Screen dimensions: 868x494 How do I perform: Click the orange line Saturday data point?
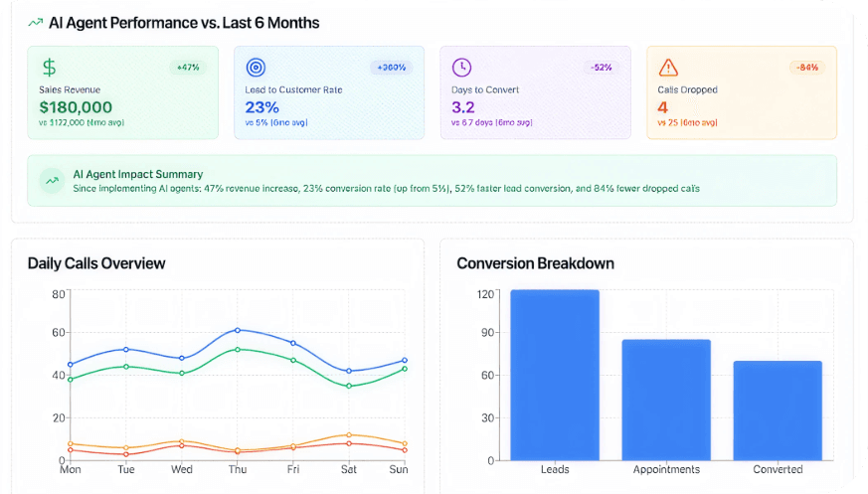(349, 435)
